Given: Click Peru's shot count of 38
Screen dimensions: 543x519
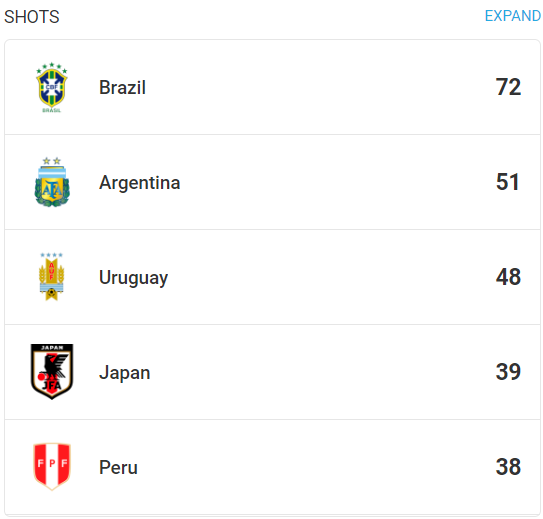Looking at the screenshot, I should pyautogui.click(x=508, y=466).
